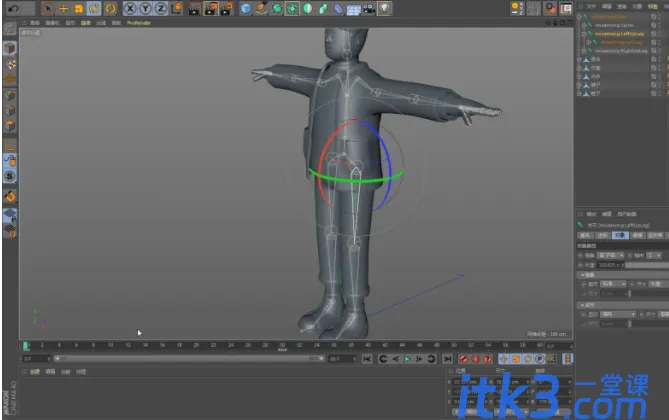Click the bone size slider handle

628,294
